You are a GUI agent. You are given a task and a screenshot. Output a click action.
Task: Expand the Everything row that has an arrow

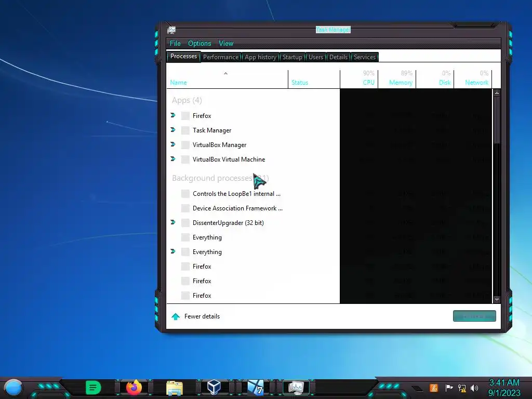tap(173, 251)
